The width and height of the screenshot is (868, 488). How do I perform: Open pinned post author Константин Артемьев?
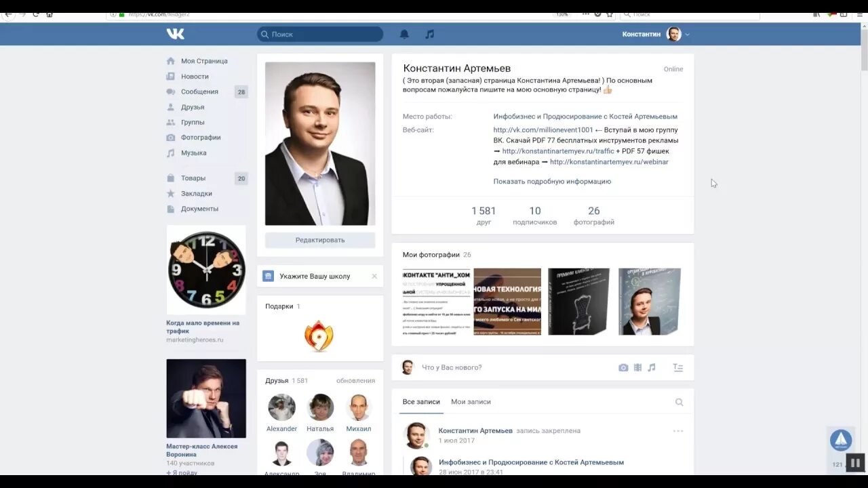(475, 430)
